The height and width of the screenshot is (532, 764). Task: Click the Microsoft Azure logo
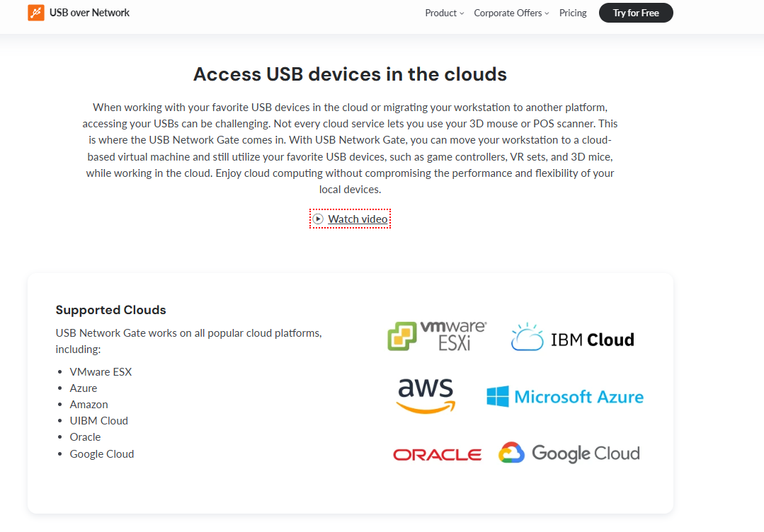[x=565, y=396]
